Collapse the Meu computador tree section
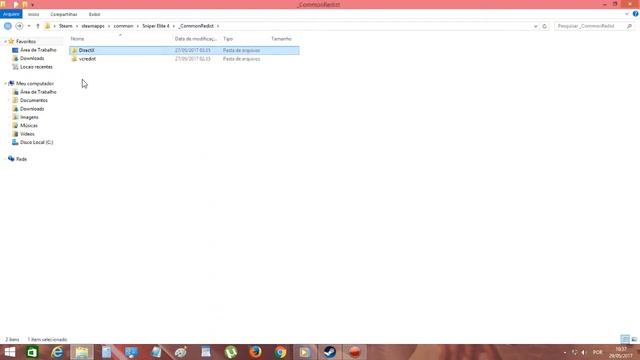The width and height of the screenshot is (640, 360). (x=5, y=84)
